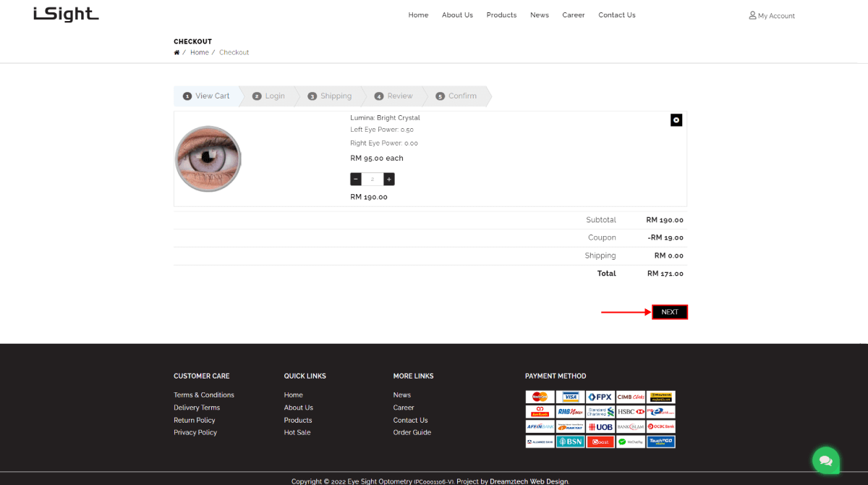Click the AmBank logo
Screen dimensions: 868x485
(540, 412)
